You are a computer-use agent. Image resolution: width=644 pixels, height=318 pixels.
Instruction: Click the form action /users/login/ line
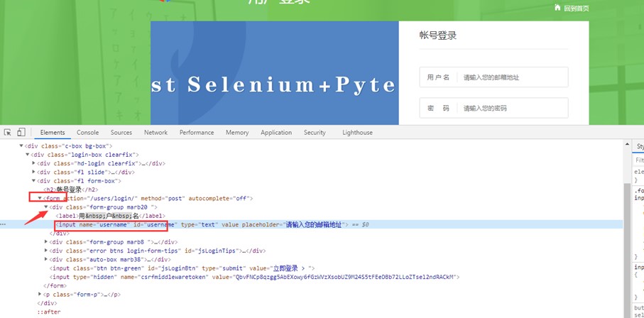(x=148, y=199)
